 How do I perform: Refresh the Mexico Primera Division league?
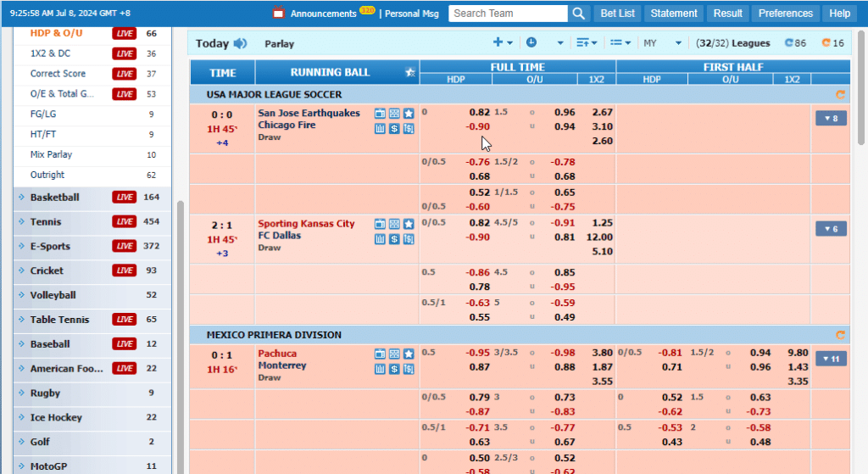tap(840, 335)
